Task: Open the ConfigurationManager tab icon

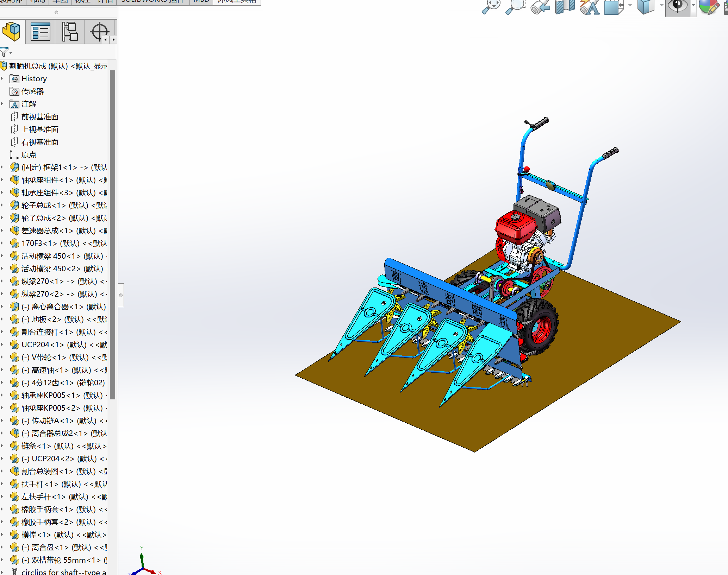Action: (70, 32)
